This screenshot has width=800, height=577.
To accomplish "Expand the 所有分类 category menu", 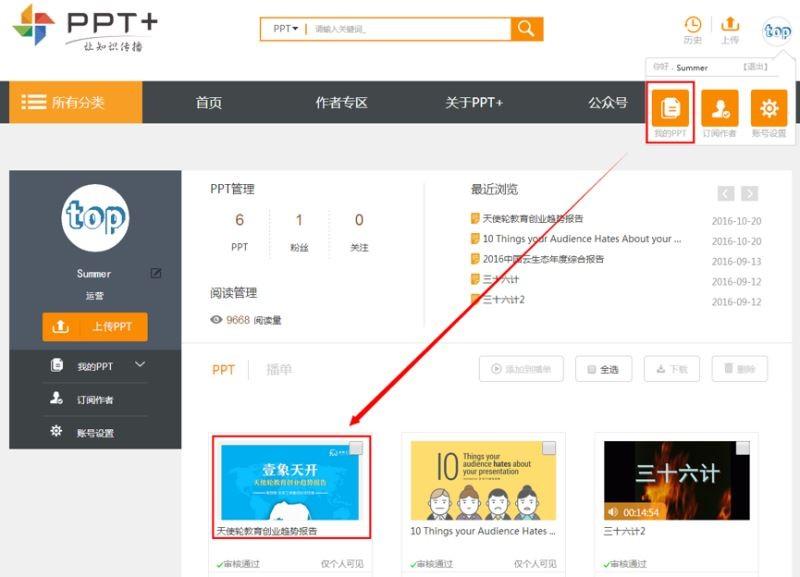I will [x=70, y=103].
